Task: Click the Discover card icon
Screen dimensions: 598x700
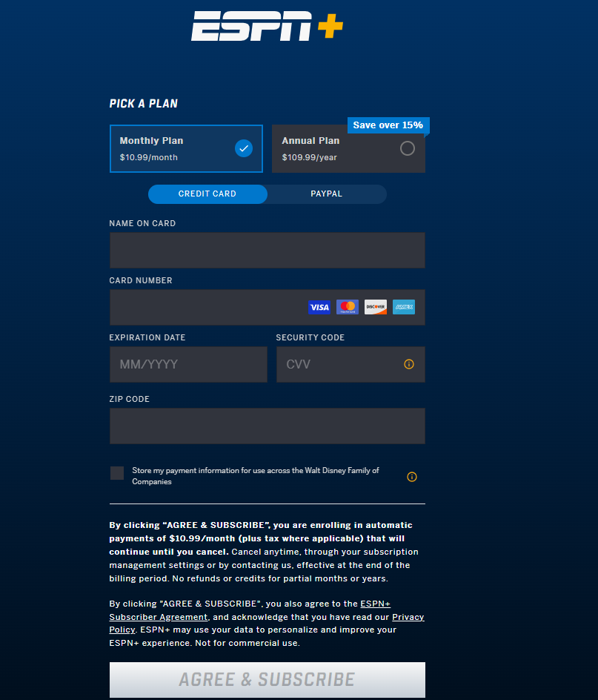Action: click(375, 307)
